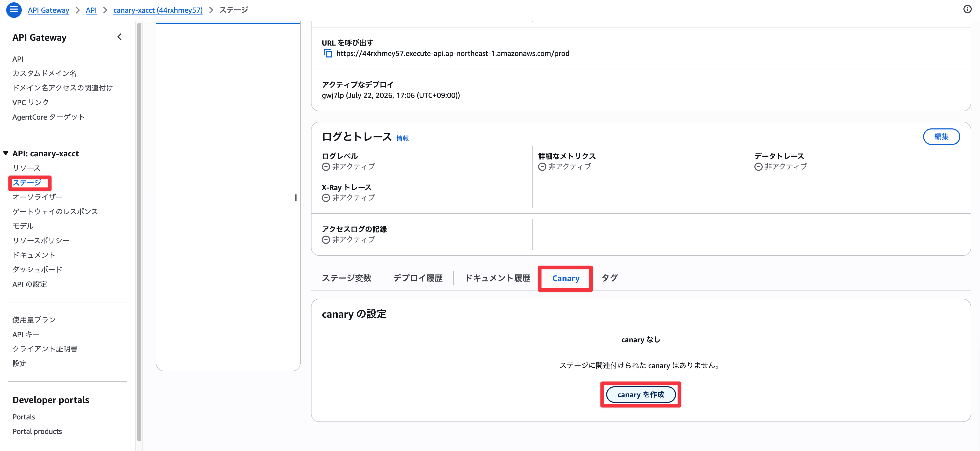980x451 pixels.
Task: Click the info icon at top right
Action: click(x=967, y=9)
